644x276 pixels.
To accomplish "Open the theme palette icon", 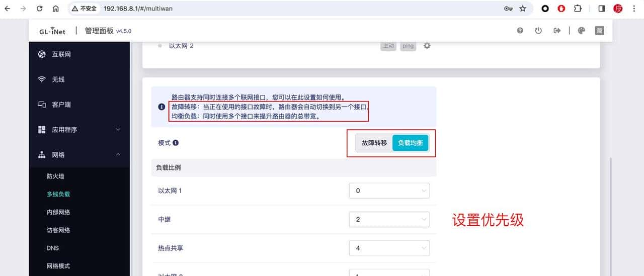I will coord(582,31).
